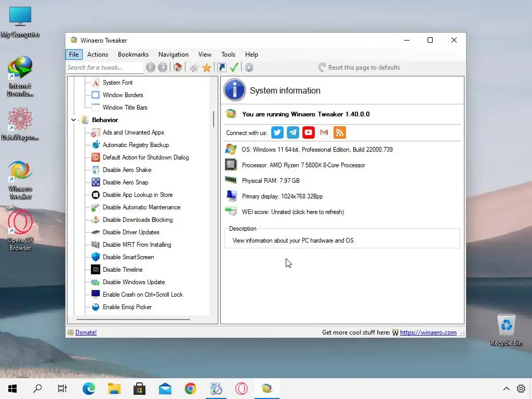This screenshot has height=399, width=532.
Task: Open the DataWagon desktop shortcut
Action: (20, 124)
